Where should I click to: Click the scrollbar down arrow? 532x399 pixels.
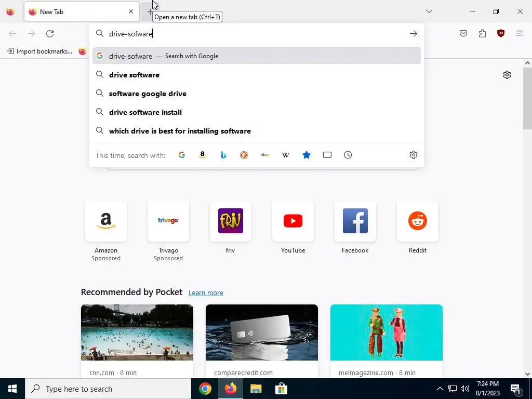pos(527,374)
